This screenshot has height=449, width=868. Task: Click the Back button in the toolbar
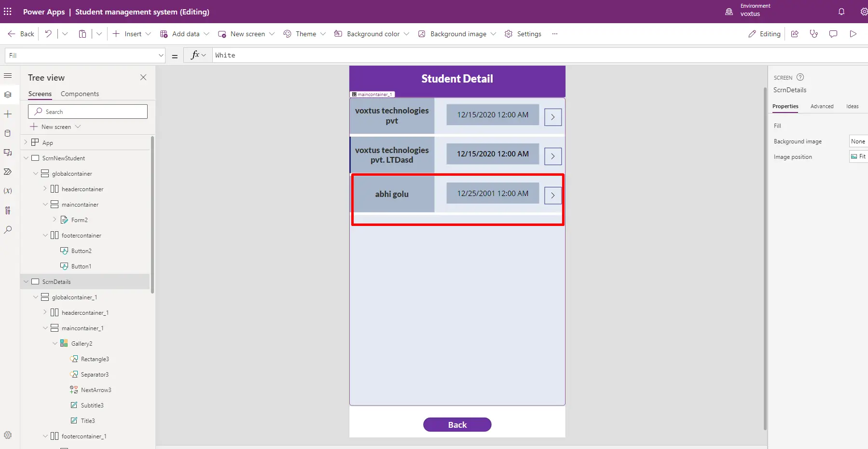point(21,34)
